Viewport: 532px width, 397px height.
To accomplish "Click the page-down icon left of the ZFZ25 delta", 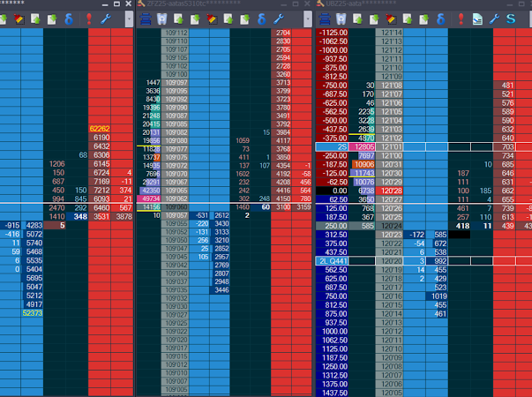I will coord(245,19).
